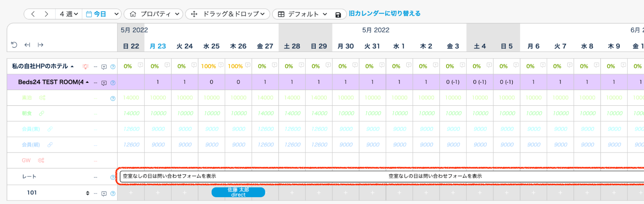Click the 今日 today button
Image resolution: width=644 pixels, height=204 pixels.
click(x=96, y=14)
